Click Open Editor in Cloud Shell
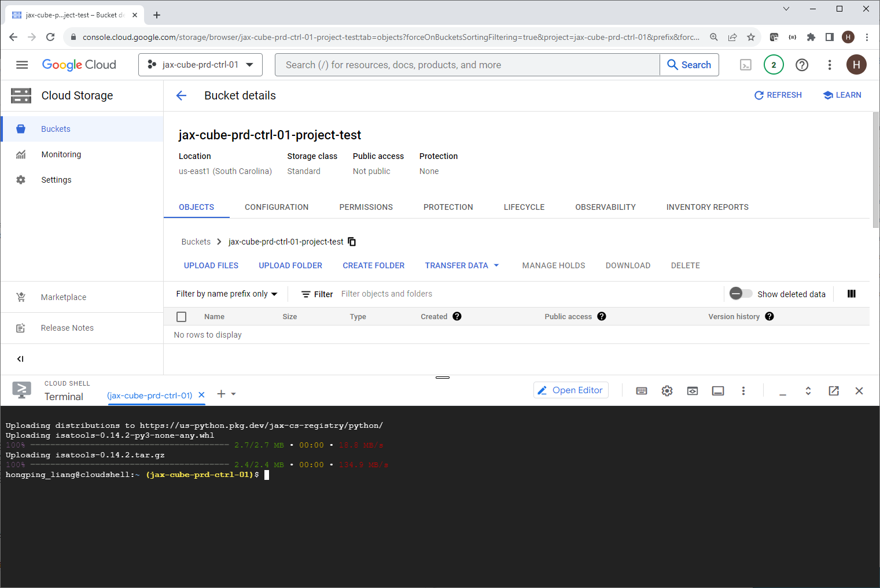The image size is (880, 588). pos(570,390)
